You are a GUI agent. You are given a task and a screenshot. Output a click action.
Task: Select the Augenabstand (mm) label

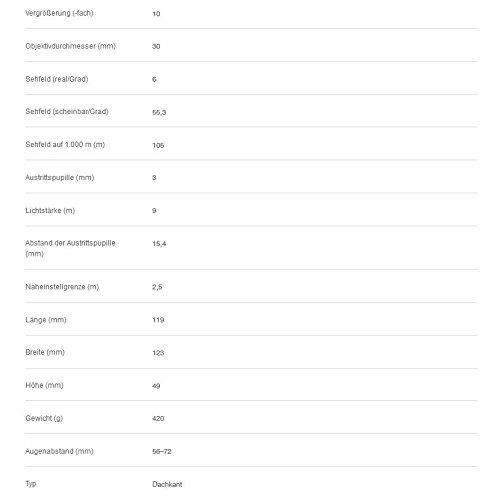coord(59,451)
